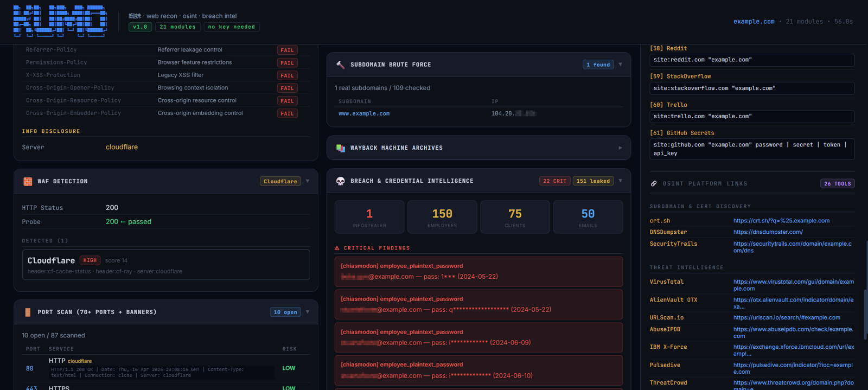Click the warning triangle beside Critical Findings

pos(337,248)
